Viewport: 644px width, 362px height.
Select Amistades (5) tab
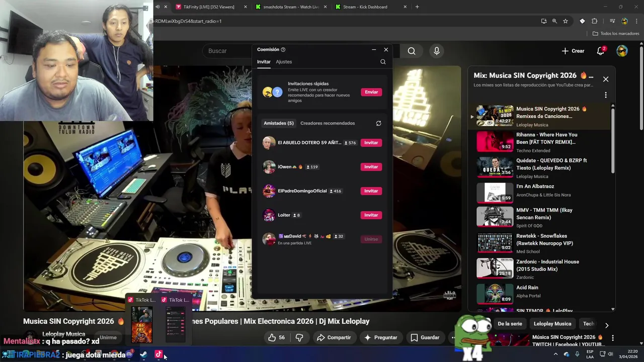pos(279,123)
